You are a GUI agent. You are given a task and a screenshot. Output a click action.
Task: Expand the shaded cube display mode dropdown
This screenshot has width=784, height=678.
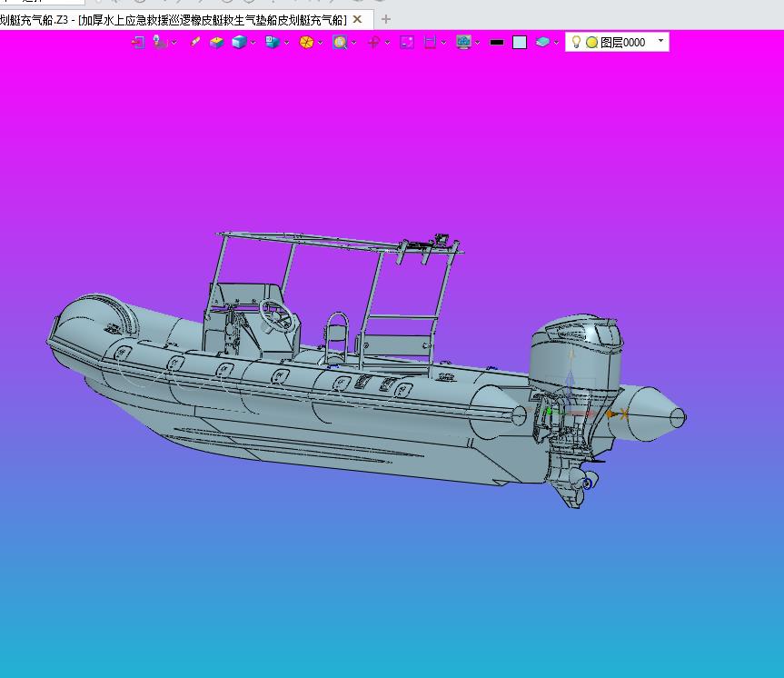click(x=253, y=43)
